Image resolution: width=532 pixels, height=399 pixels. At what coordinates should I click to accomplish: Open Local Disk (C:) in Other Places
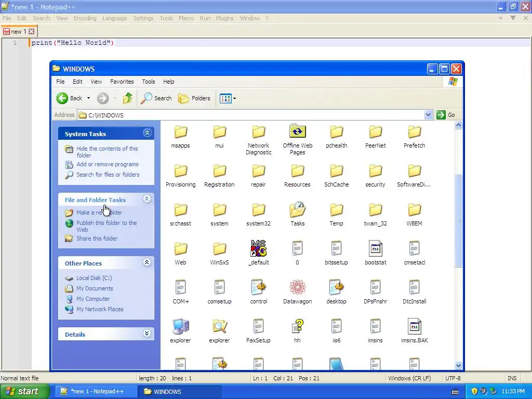point(94,278)
